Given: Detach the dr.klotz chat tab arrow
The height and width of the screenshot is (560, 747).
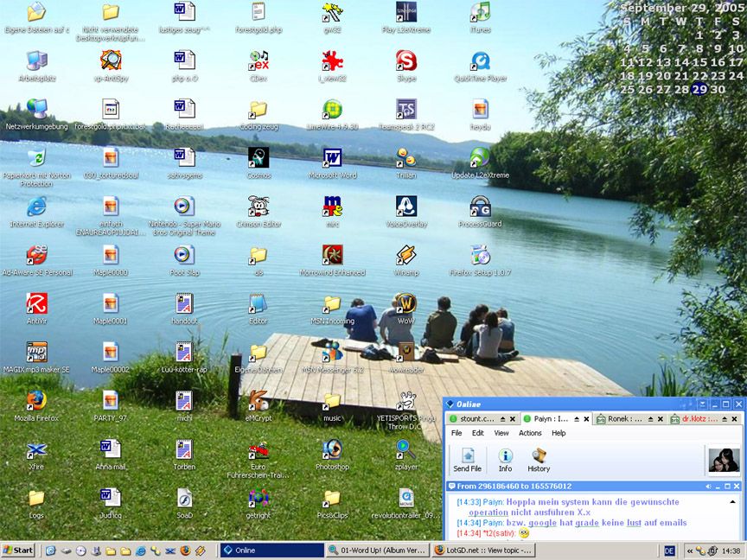Looking at the screenshot, I should coord(725,419).
